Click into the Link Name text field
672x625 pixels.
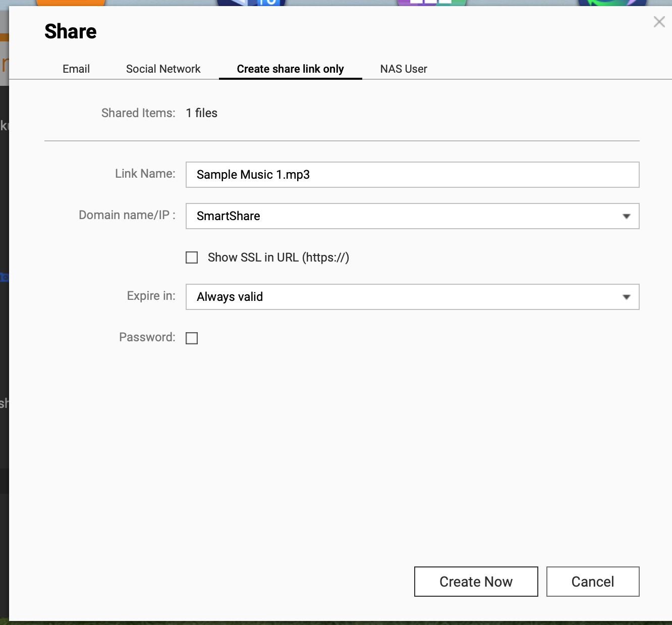[x=412, y=175]
